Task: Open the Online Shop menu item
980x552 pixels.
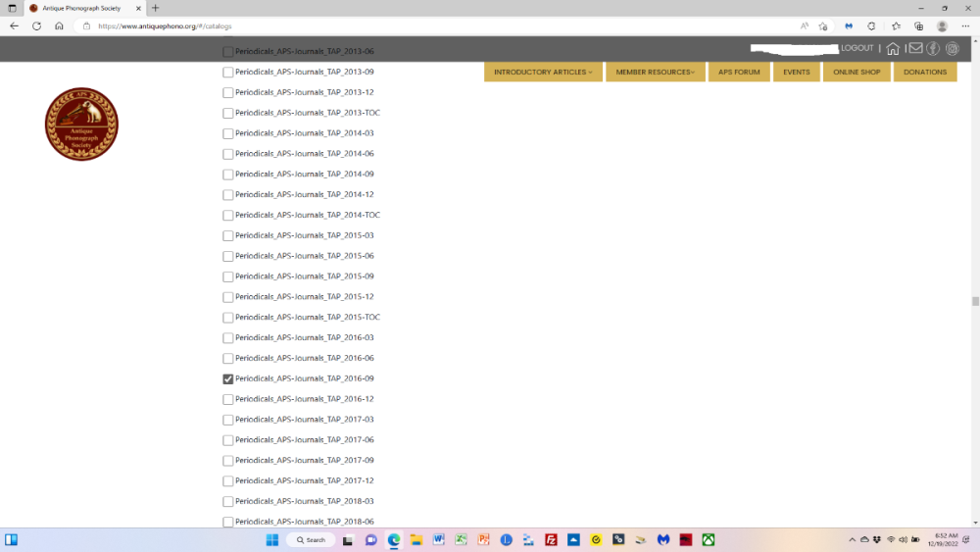Action: 857,72
